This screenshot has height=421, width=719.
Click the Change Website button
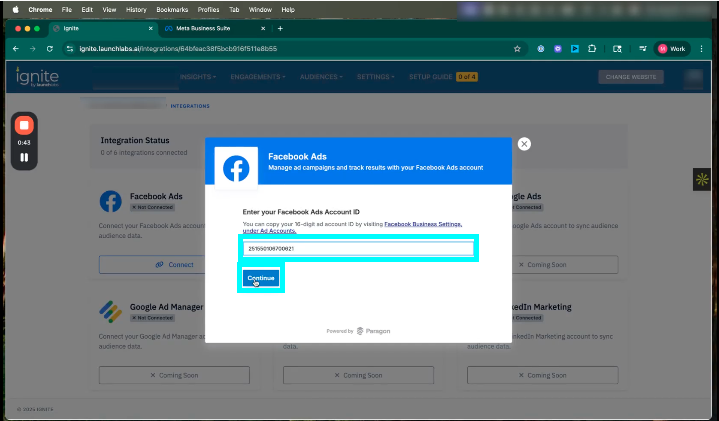click(631, 77)
